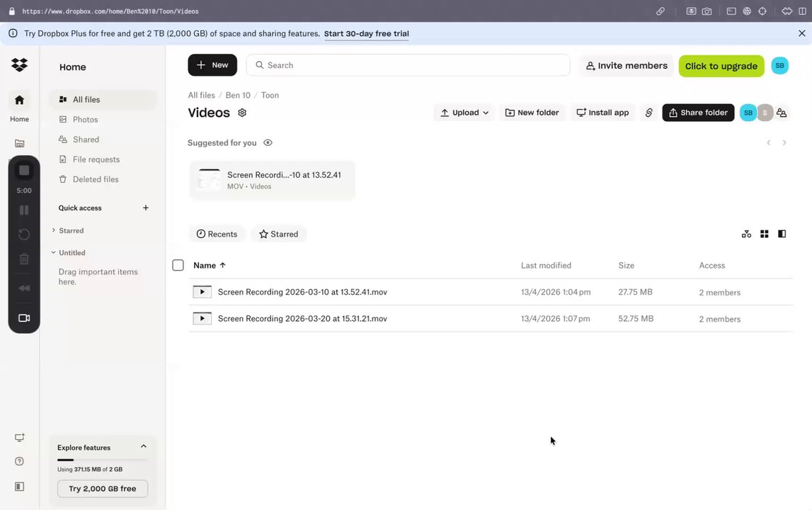This screenshot has height=510, width=812.
Task: Open Shared in sidebar
Action: coord(103,140)
